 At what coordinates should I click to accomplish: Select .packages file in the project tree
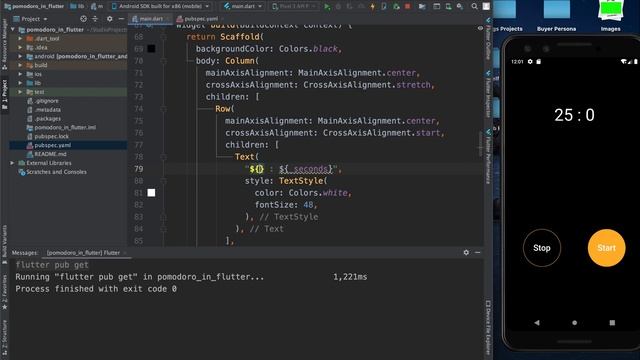pyautogui.click(x=44, y=119)
